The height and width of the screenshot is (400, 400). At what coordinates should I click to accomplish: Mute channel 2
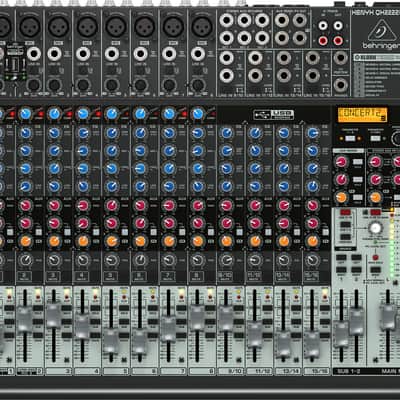click(25, 276)
